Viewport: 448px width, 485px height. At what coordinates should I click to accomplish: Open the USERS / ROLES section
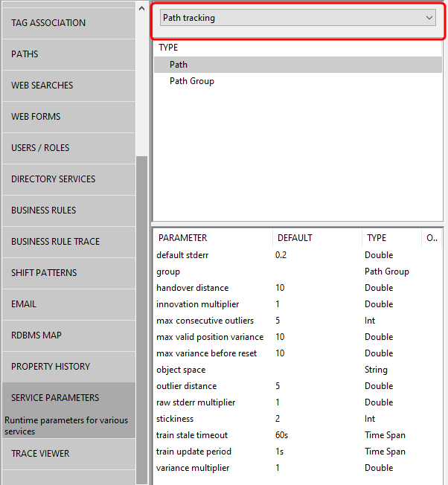(68, 148)
